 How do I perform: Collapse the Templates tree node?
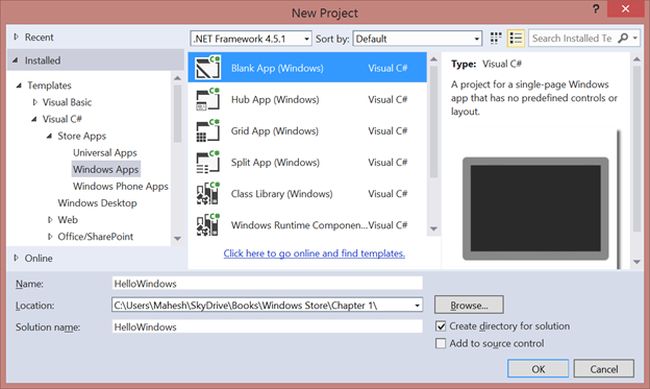(x=19, y=85)
